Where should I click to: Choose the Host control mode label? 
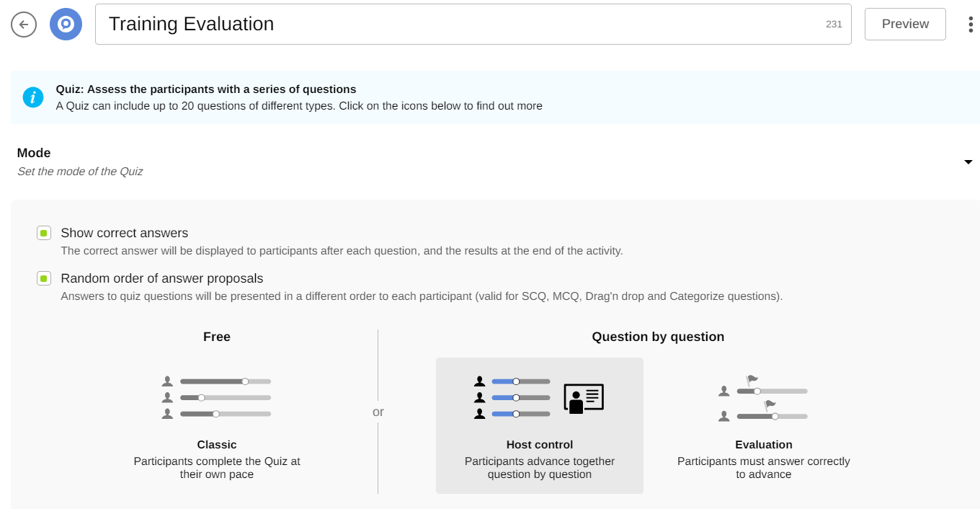pyautogui.click(x=540, y=445)
